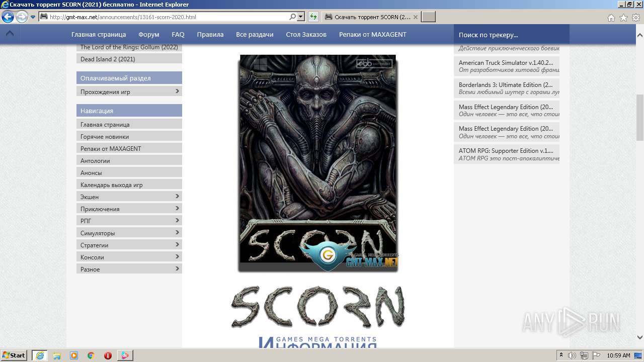Viewport: 644px width, 362px height.
Task: Open the address bar autocomplete dropdown
Action: [301, 17]
